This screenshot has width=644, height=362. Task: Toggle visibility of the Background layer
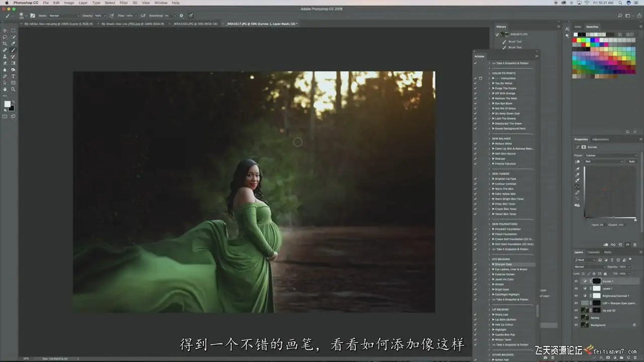tap(576, 325)
